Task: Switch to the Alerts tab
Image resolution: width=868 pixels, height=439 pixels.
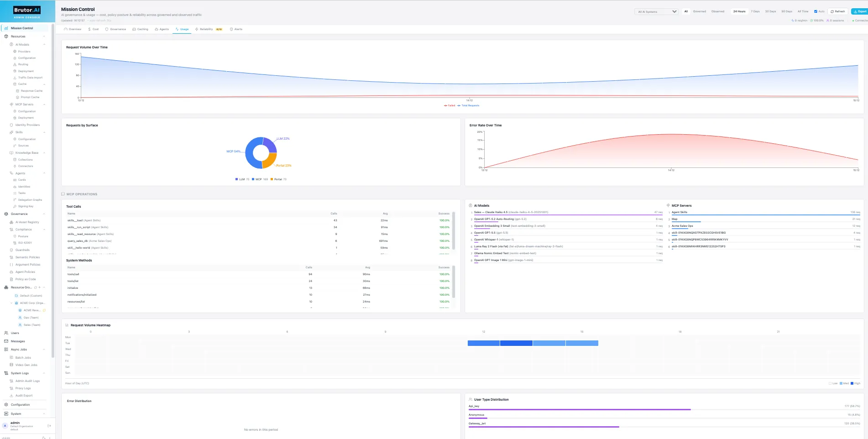Action: [x=236, y=29]
